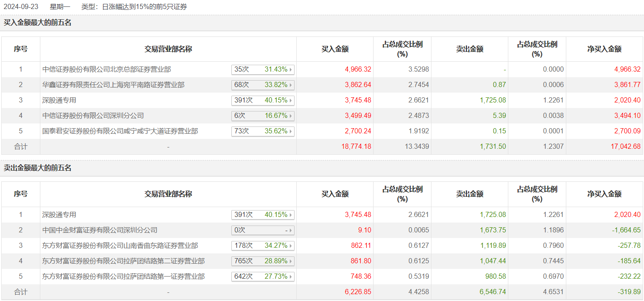Open 东方财富证券山南香曲东路证券营业部 link
The height and width of the screenshot is (301, 644).
[120, 246]
